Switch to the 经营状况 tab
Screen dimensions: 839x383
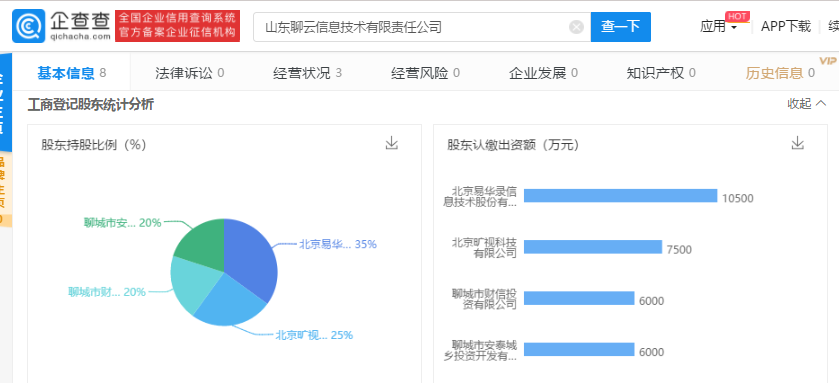coord(307,73)
